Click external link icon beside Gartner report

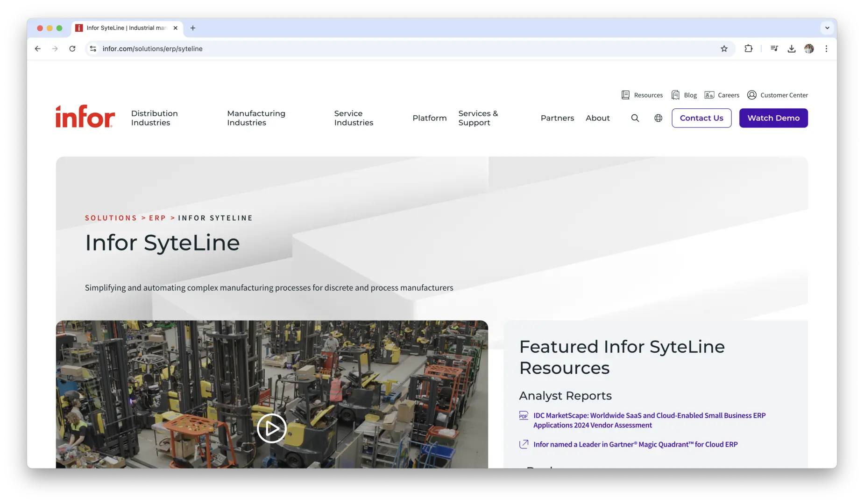524,444
